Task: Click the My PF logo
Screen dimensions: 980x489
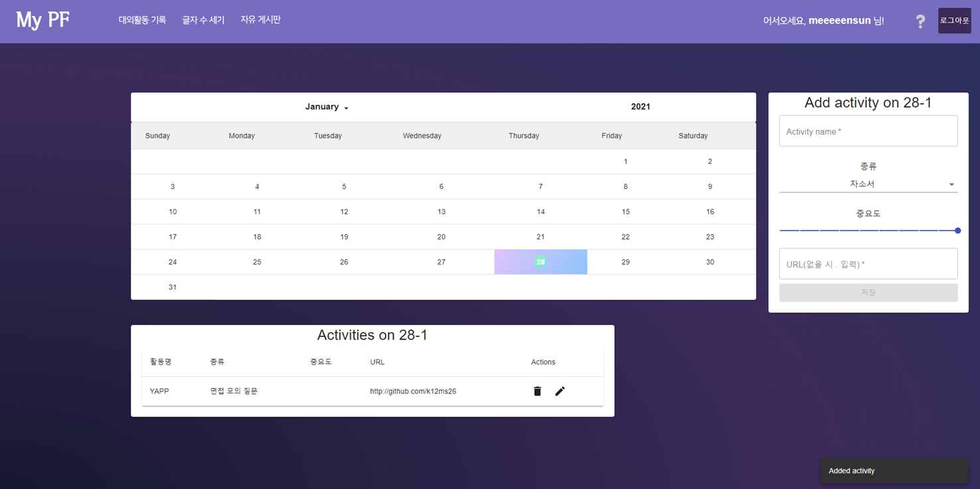Action: pyautogui.click(x=42, y=20)
